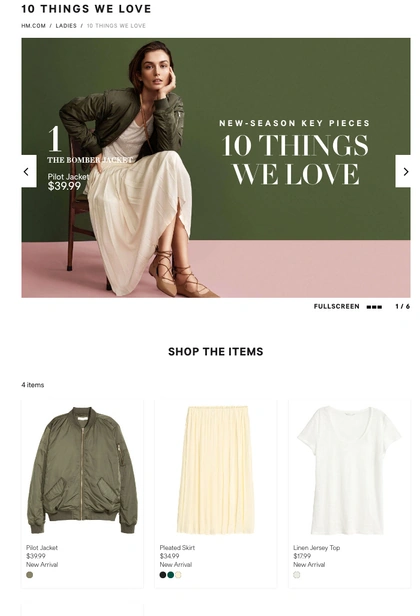The image size is (420, 616).
Task: View the Pleated Skirt product image
Action: [x=216, y=470]
